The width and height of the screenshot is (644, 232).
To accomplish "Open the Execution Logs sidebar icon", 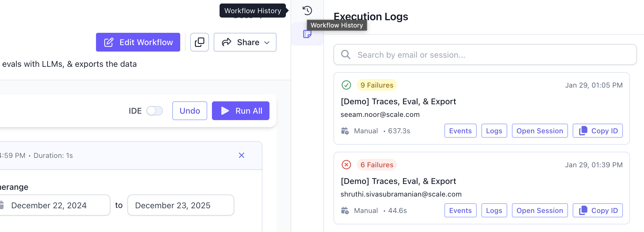I will pyautogui.click(x=307, y=34).
